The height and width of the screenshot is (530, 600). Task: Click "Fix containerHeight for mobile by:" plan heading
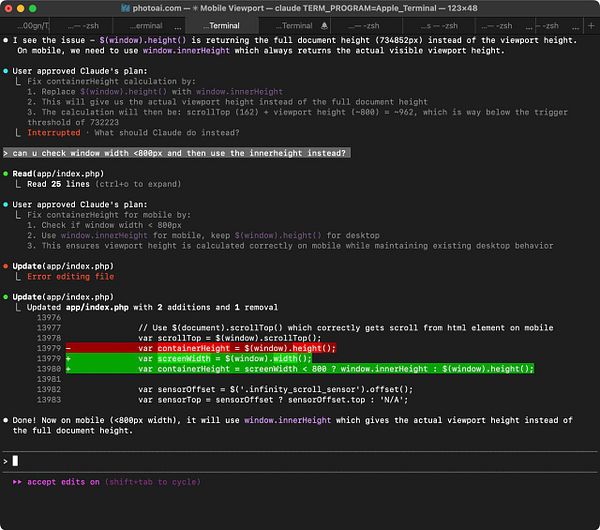click(109, 215)
